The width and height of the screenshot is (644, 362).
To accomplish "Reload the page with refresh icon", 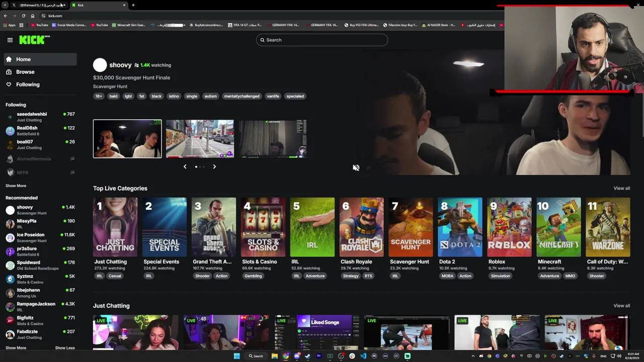I will click(x=23, y=16).
